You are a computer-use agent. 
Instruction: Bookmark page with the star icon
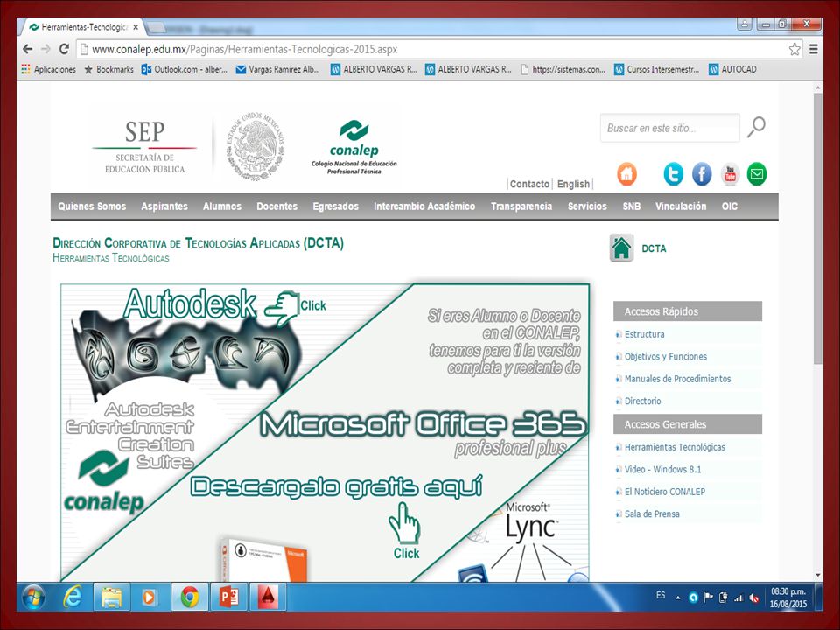point(794,49)
